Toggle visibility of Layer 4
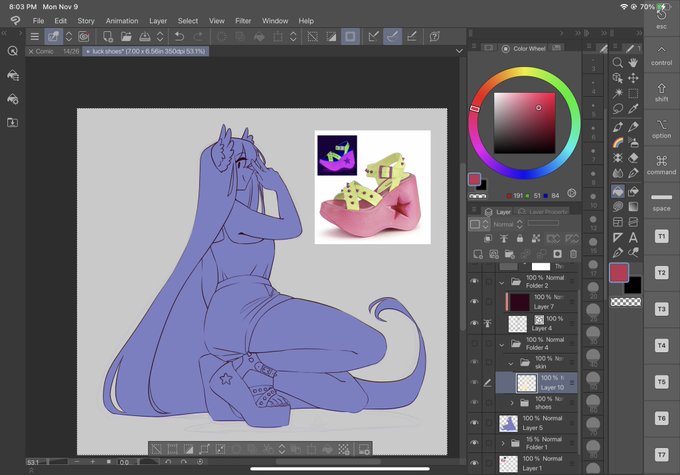 [x=474, y=323]
